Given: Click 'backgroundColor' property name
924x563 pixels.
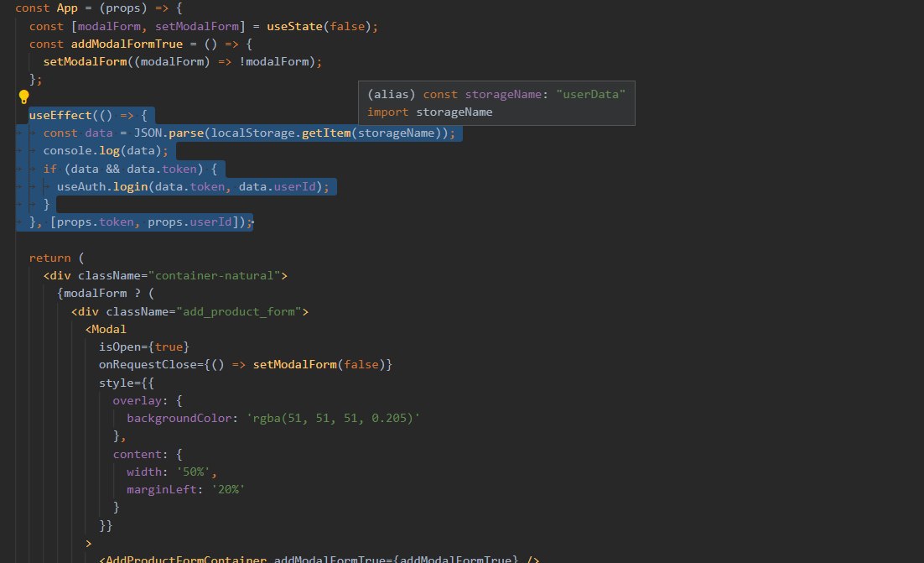Looking at the screenshot, I should point(179,418).
